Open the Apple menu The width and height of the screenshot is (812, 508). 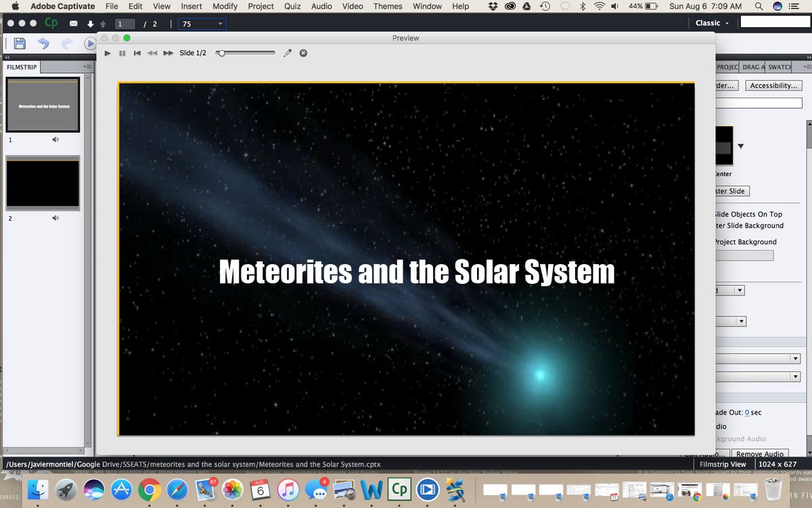click(14, 6)
